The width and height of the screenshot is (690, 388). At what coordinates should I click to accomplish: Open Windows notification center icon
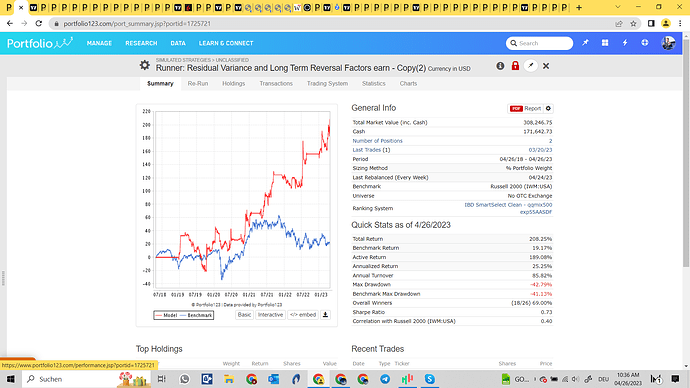tap(675, 379)
